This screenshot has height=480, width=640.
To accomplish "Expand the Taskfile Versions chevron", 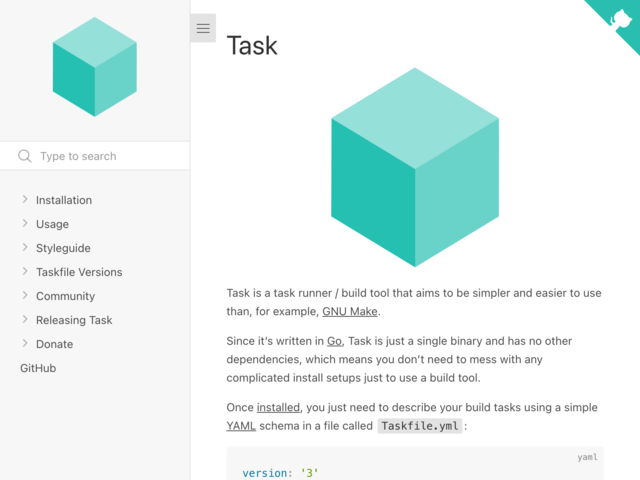I will point(25,271).
